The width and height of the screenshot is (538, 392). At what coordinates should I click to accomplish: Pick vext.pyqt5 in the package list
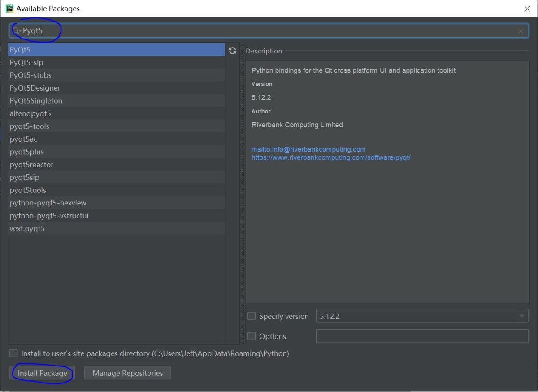tap(27, 229)
